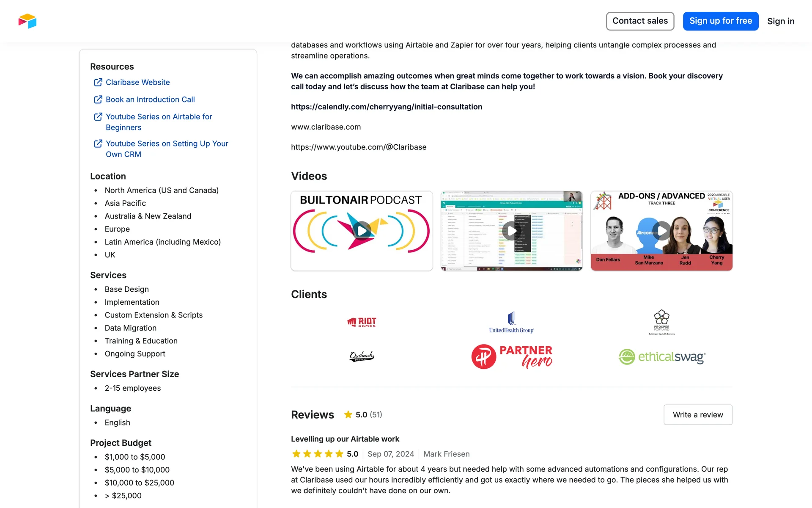Click the Partner Hero logo
Screen dimensions: 812x508
(x=511, y=356)
